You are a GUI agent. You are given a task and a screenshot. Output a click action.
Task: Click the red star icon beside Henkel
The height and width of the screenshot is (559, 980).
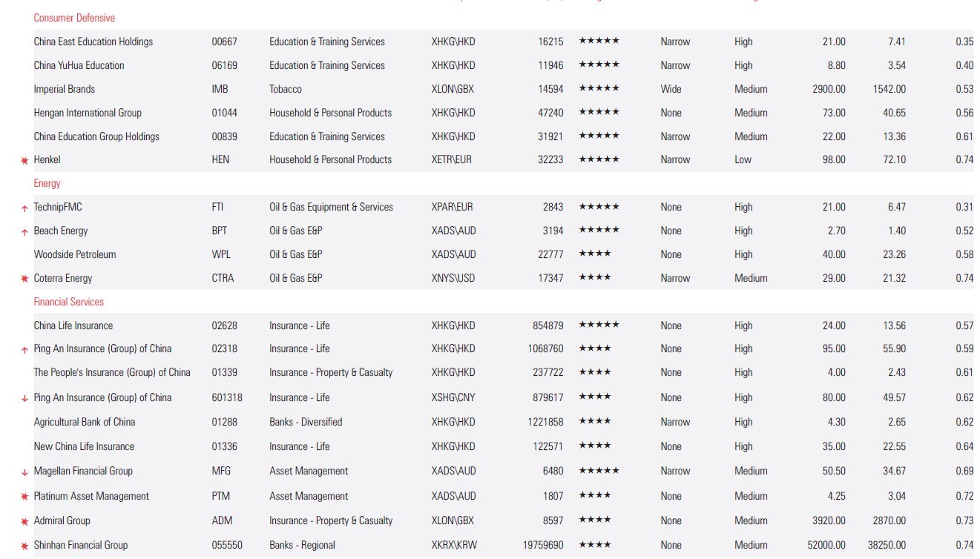[24, 160]
